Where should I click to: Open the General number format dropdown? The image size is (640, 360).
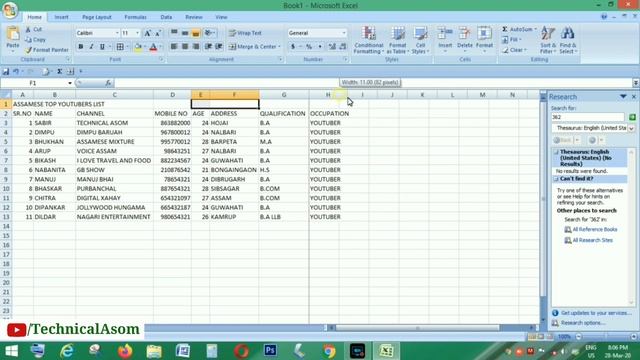click(344, 33)
